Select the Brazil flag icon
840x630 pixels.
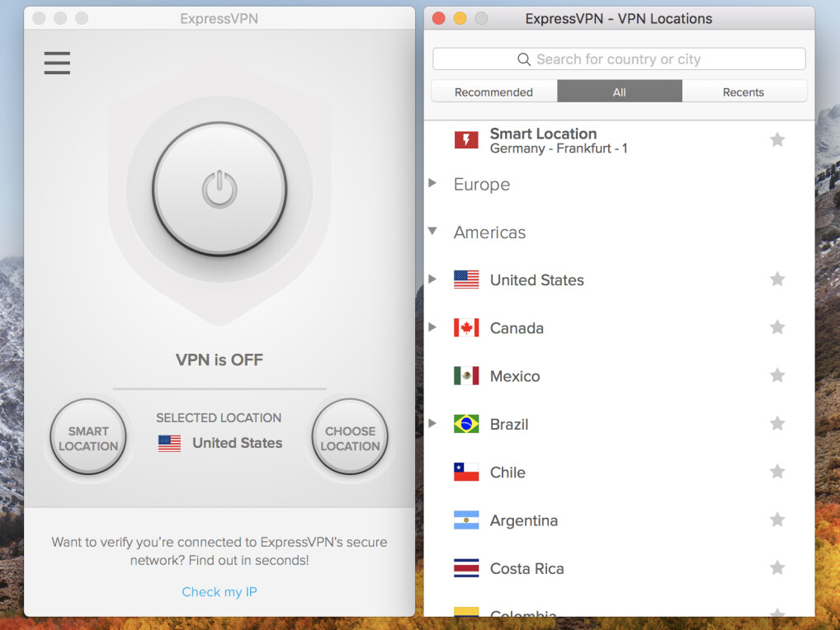(x=466, y=424)
